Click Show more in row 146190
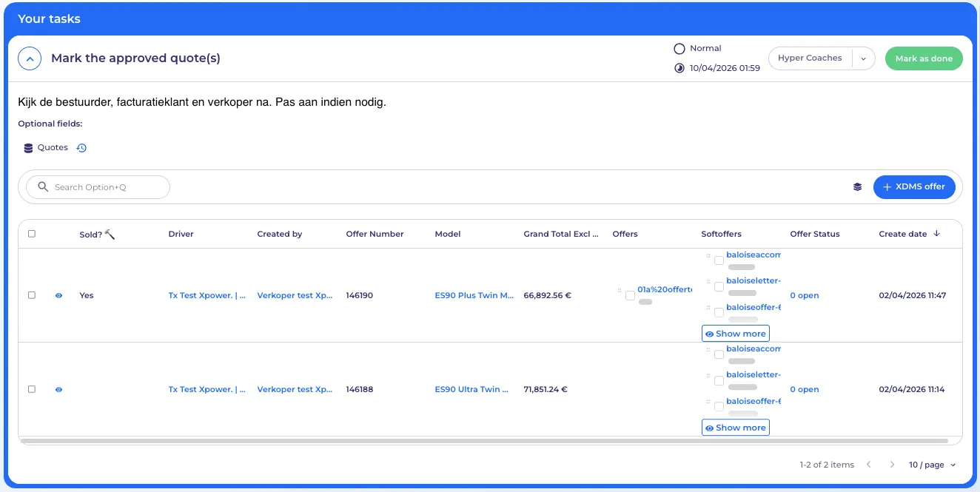980x492 pixels. point(736,334)
